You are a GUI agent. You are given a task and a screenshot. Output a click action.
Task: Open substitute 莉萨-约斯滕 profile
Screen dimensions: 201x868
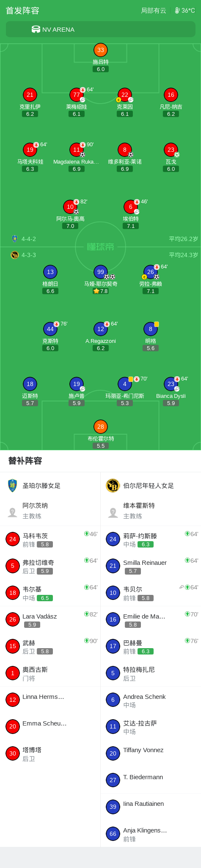151,539
